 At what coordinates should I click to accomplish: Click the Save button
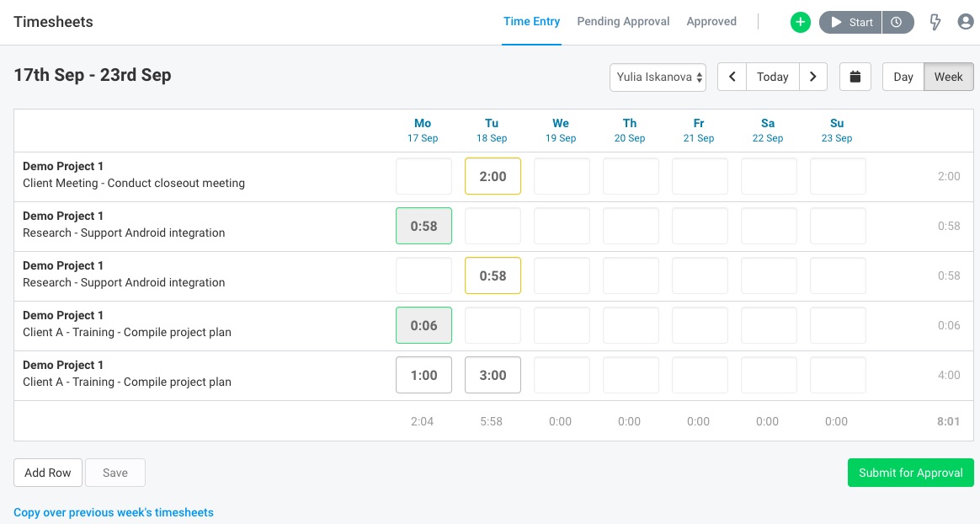[115, 473]
